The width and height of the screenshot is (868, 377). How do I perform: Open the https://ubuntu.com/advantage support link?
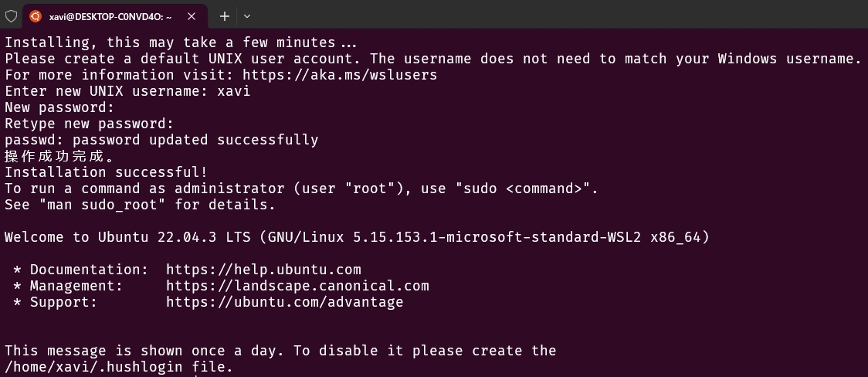click(284, 302)
